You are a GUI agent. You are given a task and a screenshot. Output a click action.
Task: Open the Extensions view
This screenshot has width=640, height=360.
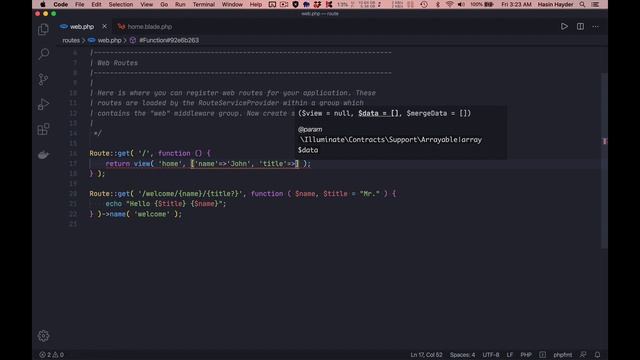[x=43, y=129]
